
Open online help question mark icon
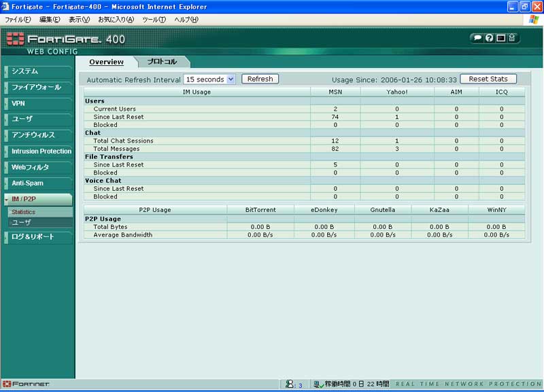click(489, 38)
